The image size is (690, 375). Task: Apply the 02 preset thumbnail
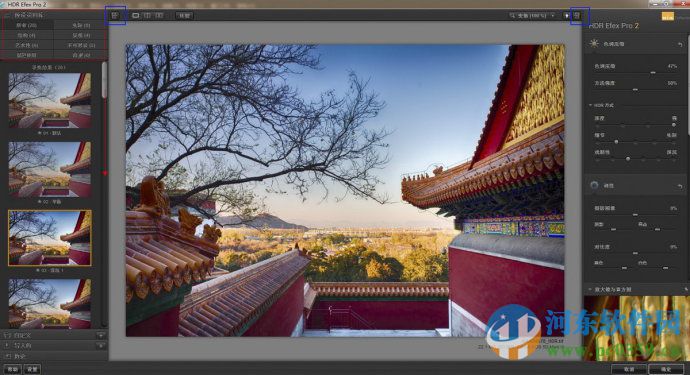click(50, 169)
